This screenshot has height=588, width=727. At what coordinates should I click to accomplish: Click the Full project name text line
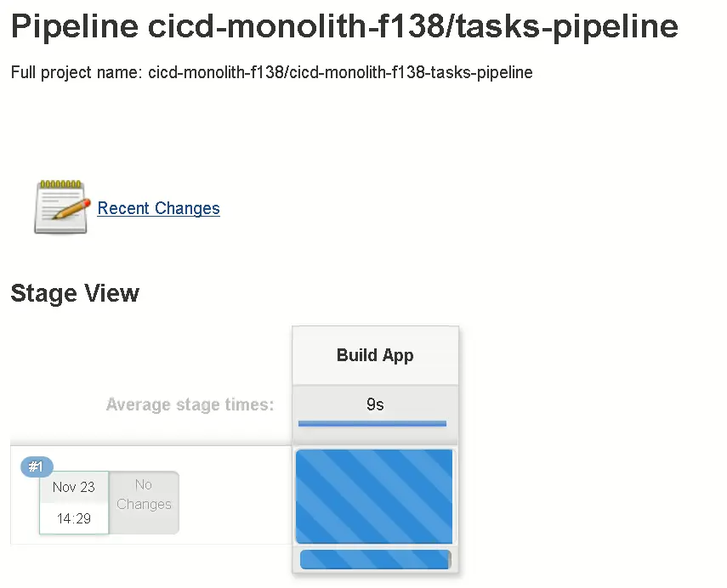pos(272,72)
